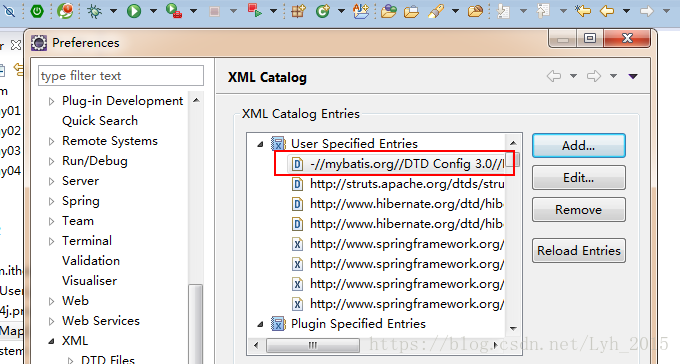Screen dimensions: 680x364
Task: Click the Next Annotation toolbar icon
Action: click(503, 11)
